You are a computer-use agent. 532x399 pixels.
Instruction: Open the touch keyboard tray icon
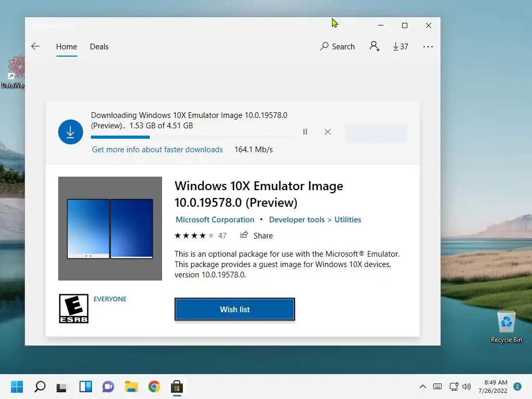pyautogui.click(x=437, y=387)
